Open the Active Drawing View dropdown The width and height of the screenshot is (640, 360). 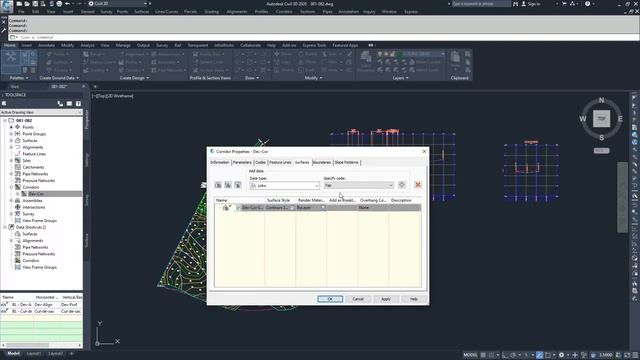coord(41,112)
